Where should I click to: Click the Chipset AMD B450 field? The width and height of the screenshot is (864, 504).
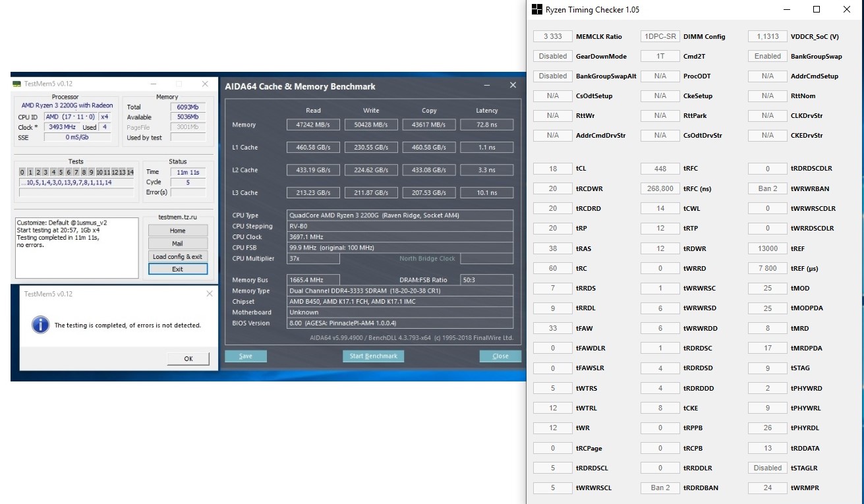tap(400, 302)
